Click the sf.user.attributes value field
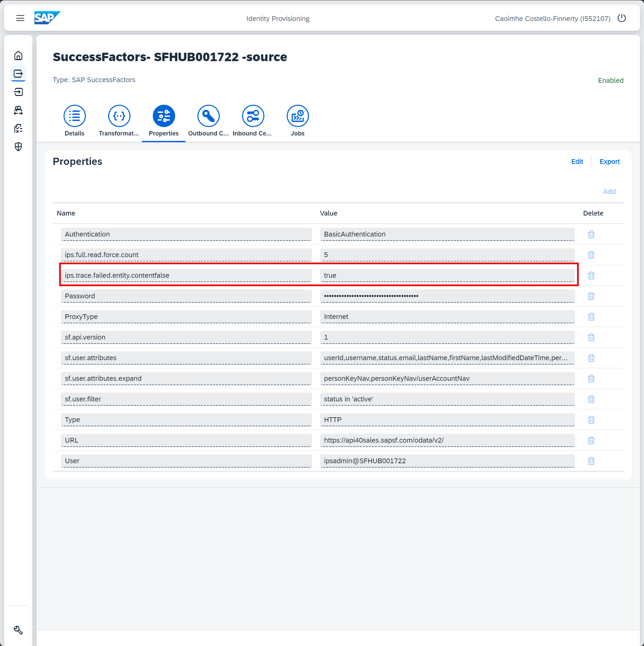Viewport: 644px width, 646px height. tap(447, 358)
